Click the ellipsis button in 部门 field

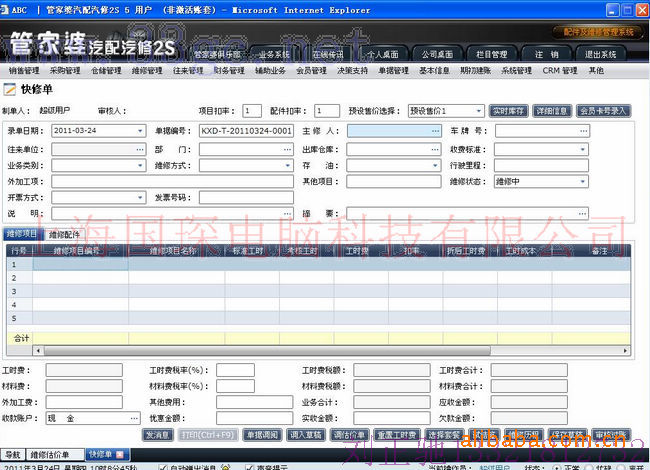pyautogui.click(x=286, y=148)
